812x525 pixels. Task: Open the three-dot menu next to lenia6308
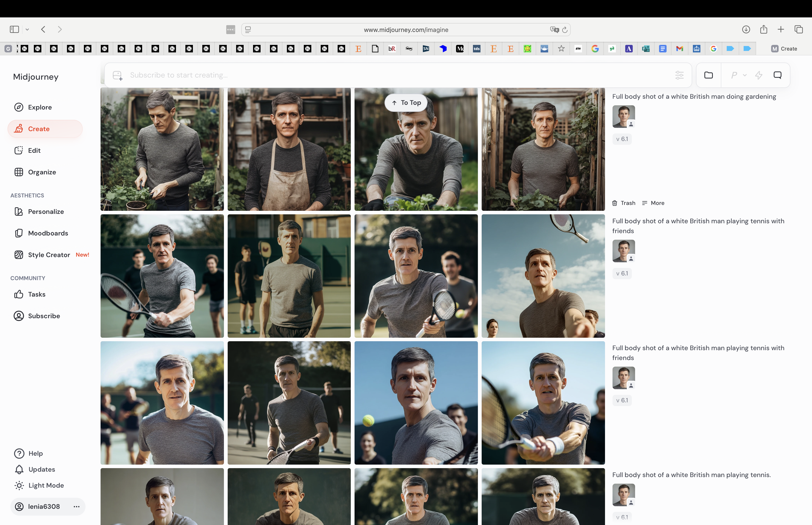(x=76, y=507)
